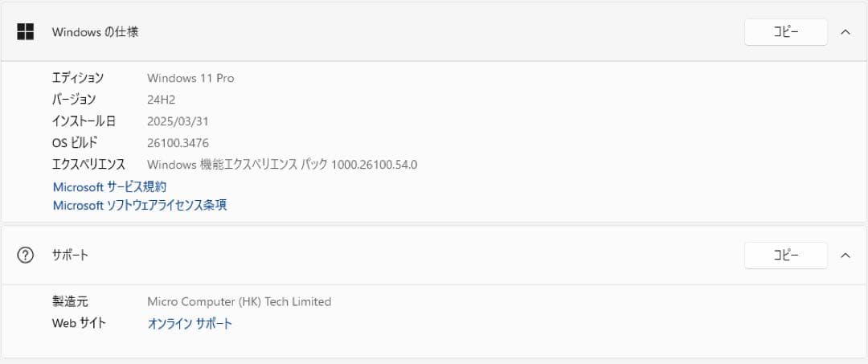
Task: Click the Web サイト label
Action: tap(79, 324)
